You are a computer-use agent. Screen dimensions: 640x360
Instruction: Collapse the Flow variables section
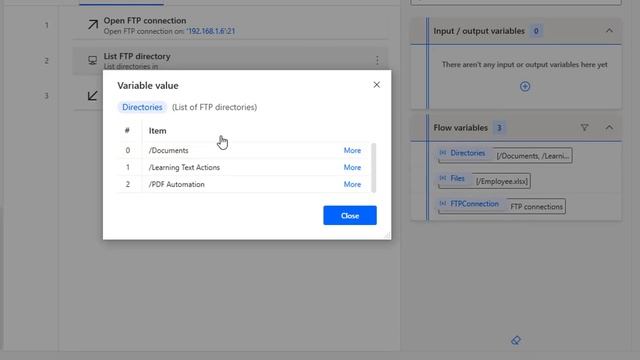coord(609,128)
